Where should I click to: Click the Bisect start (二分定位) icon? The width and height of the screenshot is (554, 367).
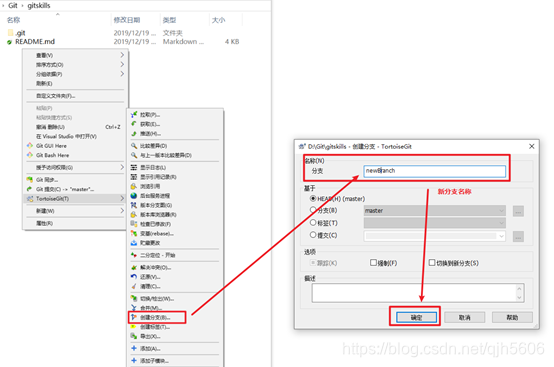point(134,255)
